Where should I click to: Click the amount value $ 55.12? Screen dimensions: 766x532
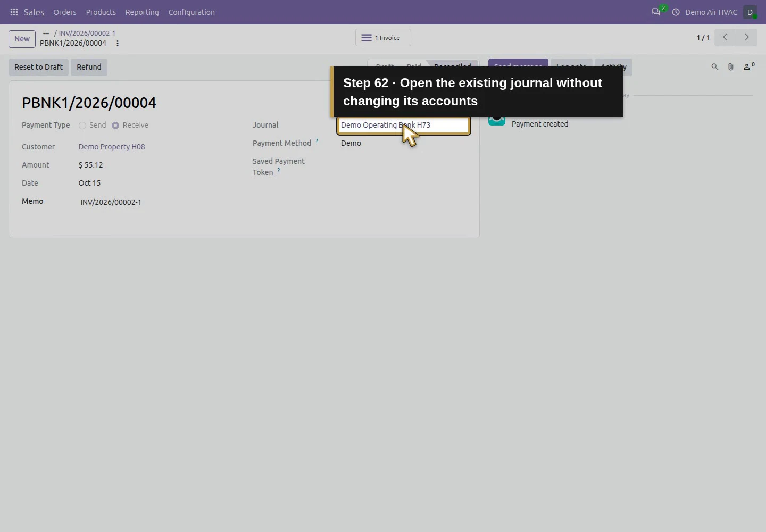(91, 165)
